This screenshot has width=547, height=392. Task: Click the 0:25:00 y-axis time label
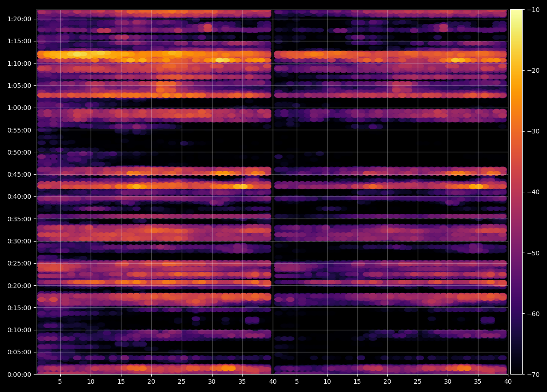pos(19,263)
